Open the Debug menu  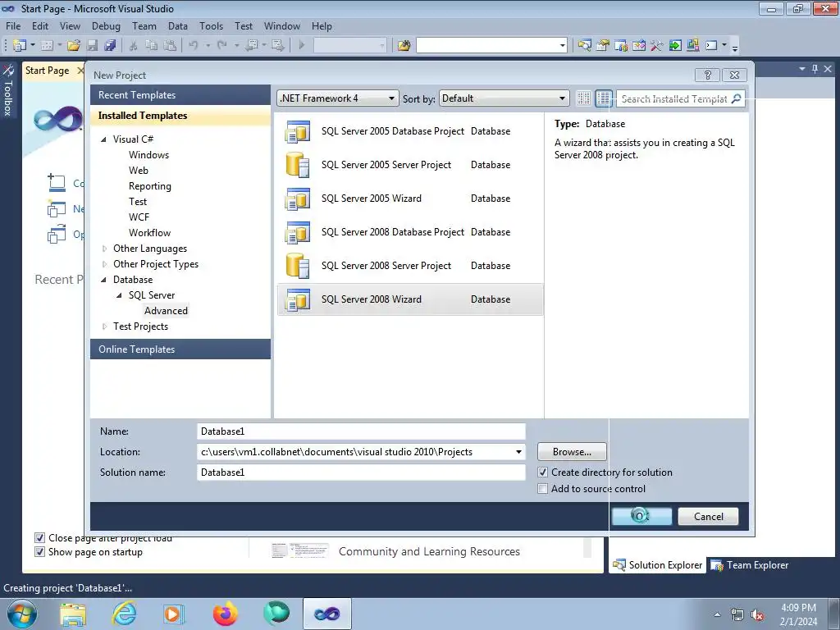pyautogui.click(x=106, y=25)
